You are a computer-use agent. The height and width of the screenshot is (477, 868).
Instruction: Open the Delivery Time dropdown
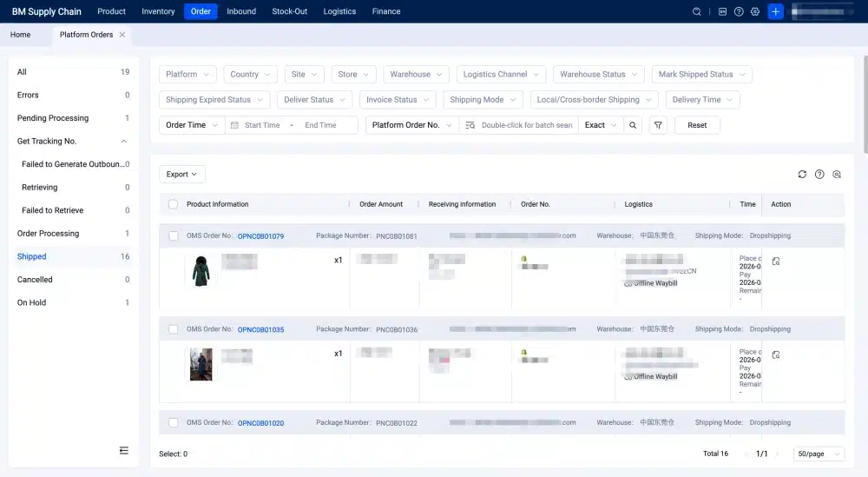tap(702, 100)
